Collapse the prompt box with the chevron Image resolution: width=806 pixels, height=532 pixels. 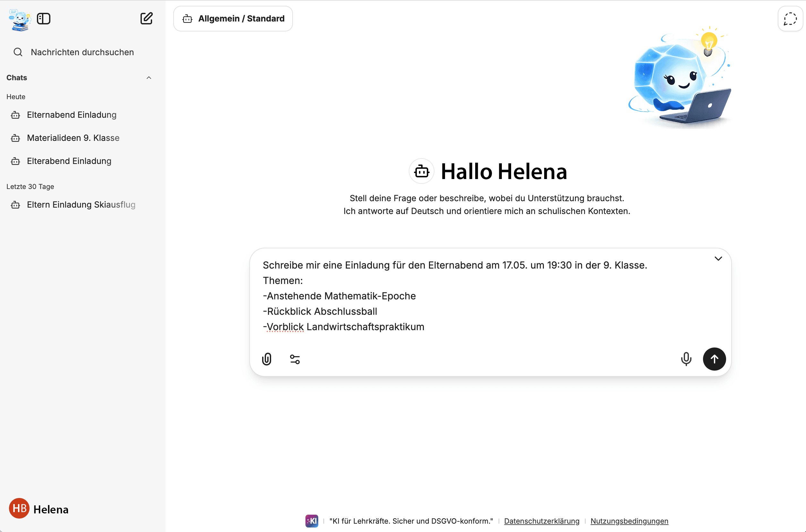pyautogui.click(x=718, y=259)
